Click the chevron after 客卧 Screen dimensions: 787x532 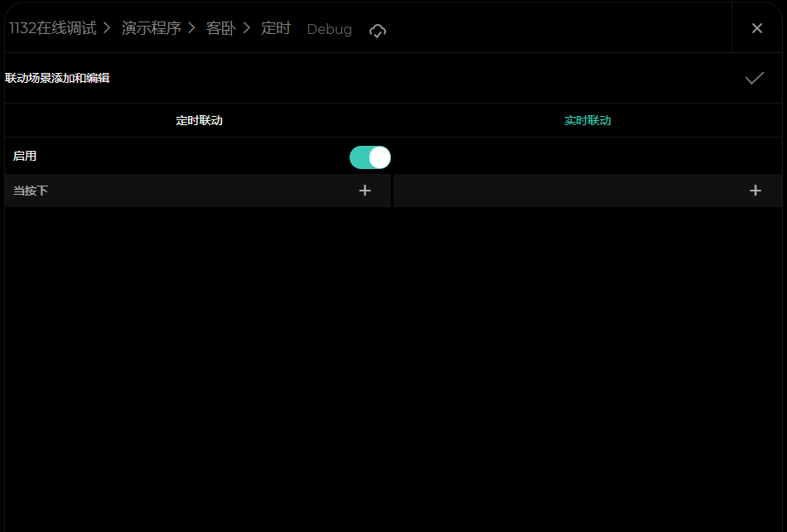click(x=246, y=28)
